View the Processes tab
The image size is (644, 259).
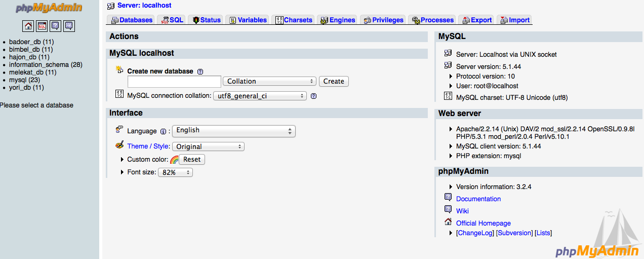tap(432, 20)
